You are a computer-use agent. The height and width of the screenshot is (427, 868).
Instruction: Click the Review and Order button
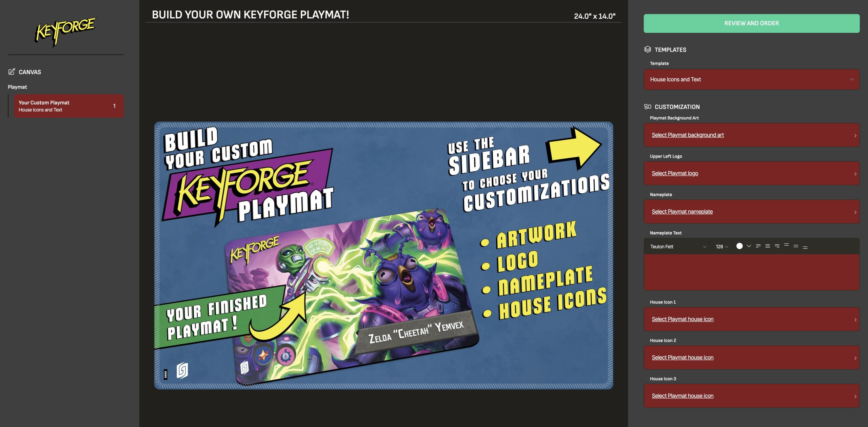tap(751, 23)
